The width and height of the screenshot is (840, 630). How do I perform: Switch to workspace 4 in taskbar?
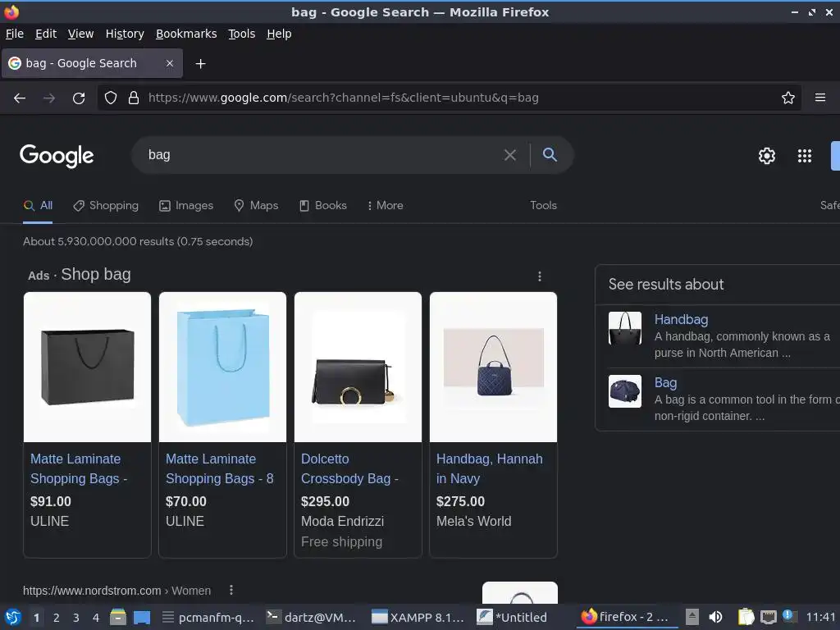(96, 618)
